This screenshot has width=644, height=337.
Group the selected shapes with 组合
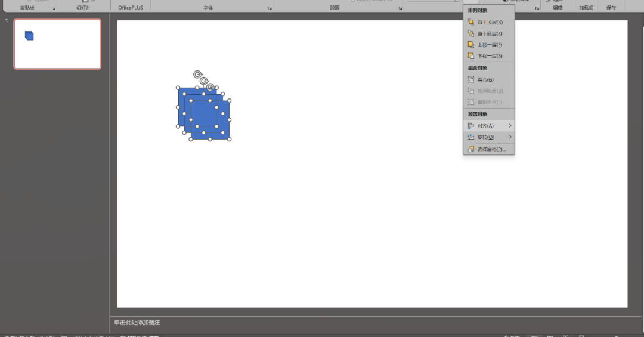tap(485, 80)
